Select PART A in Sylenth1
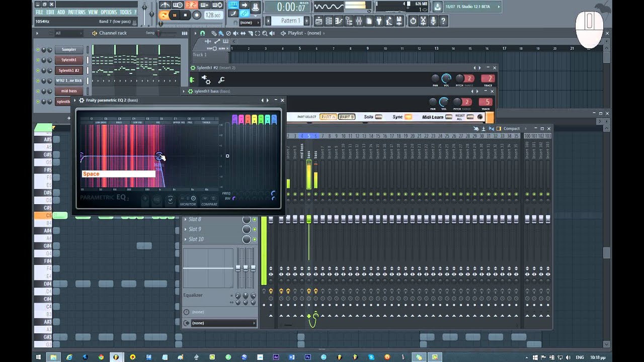644x362 pixels. tap(329, 117)
